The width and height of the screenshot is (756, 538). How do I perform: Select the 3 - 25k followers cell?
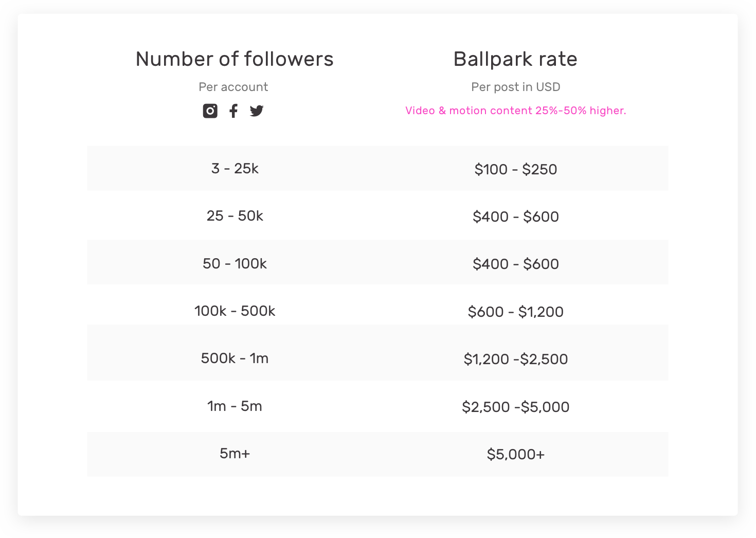coord(235,169)
